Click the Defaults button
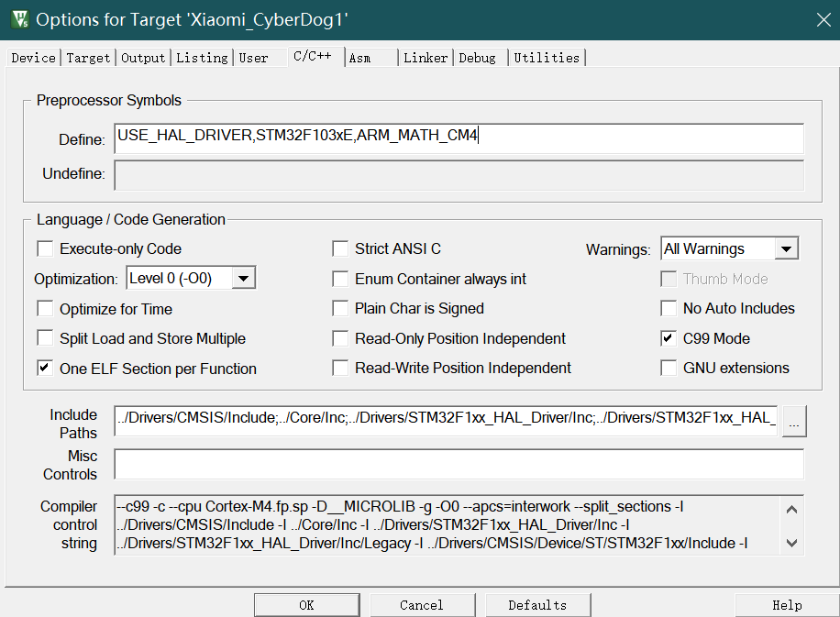The height and width of the screenshot is (617, 840). [x=538, y=605]
